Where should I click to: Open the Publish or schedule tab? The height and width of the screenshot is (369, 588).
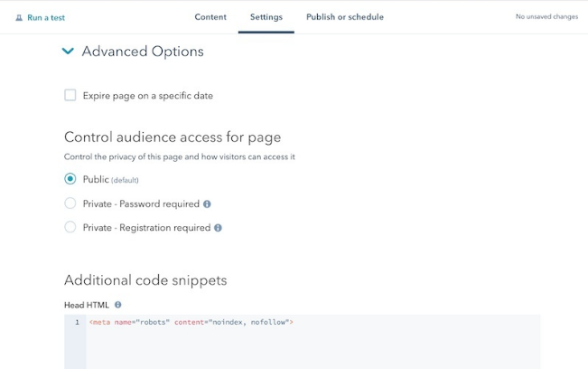(x=345, y=17)
